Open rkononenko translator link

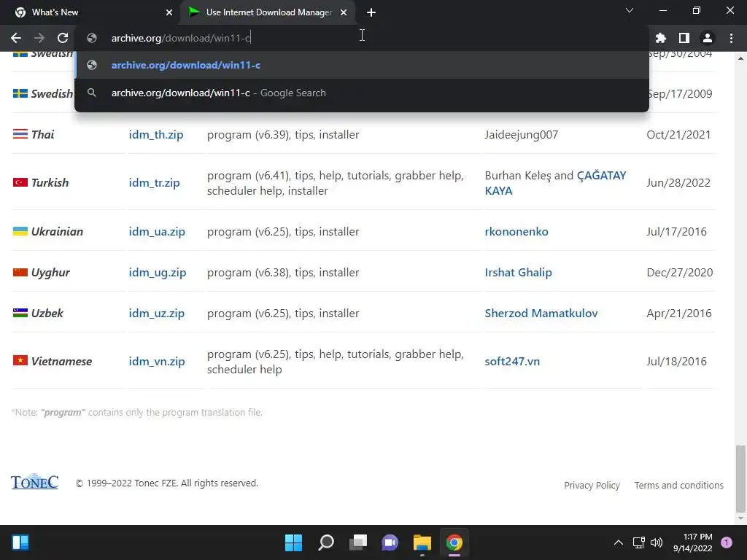[x=516, y=232]
